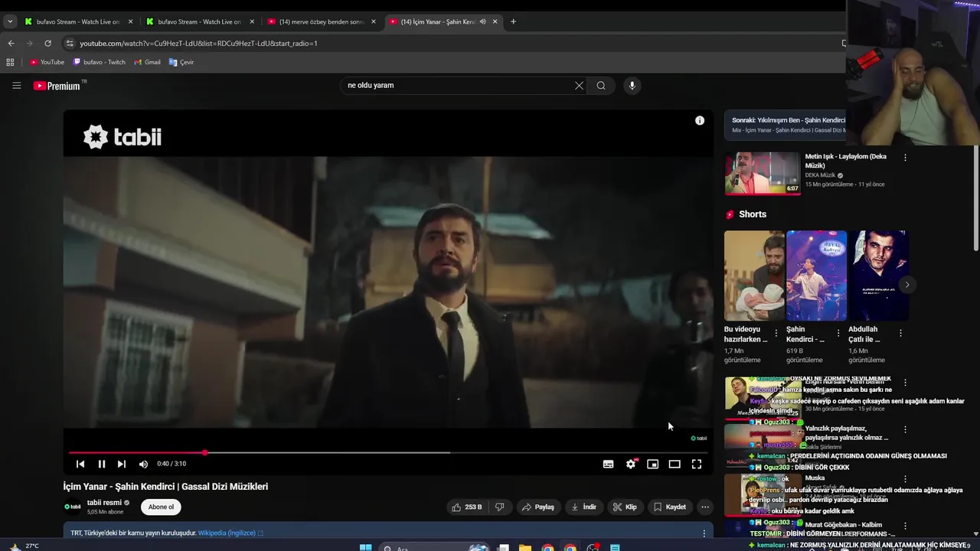Switch to miniplayer mode
980x551 pixels.
(x=652, y=464)
